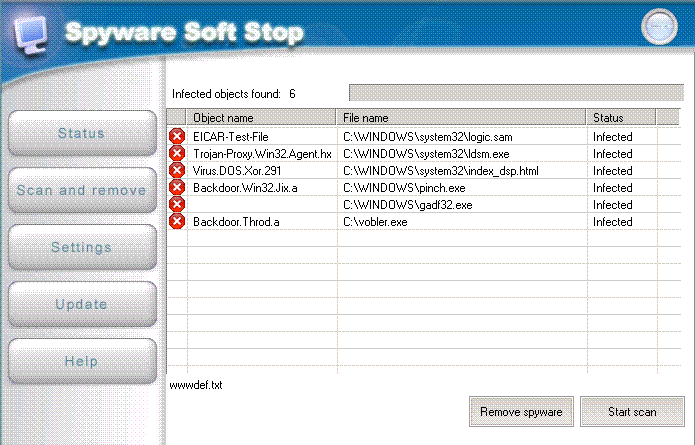The height and width of the screenshot is (445, 695).
Task: Click the Remove spyware button
Action: click(521, 412)
